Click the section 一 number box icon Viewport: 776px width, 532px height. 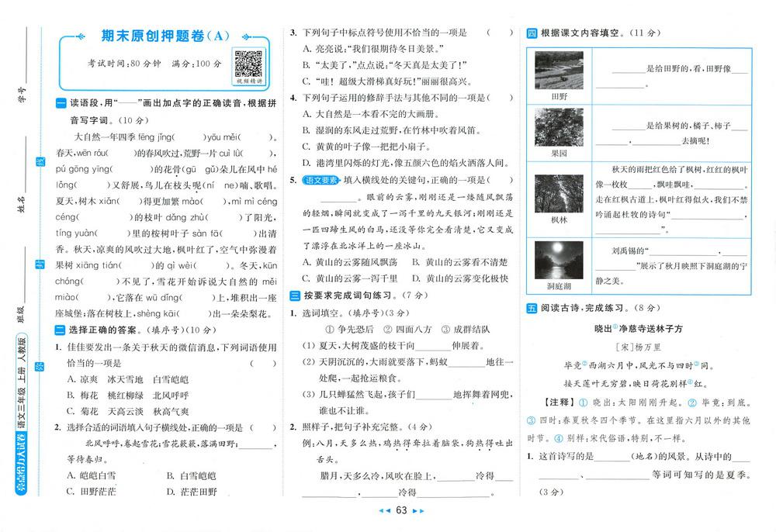[x=61, y=105]
